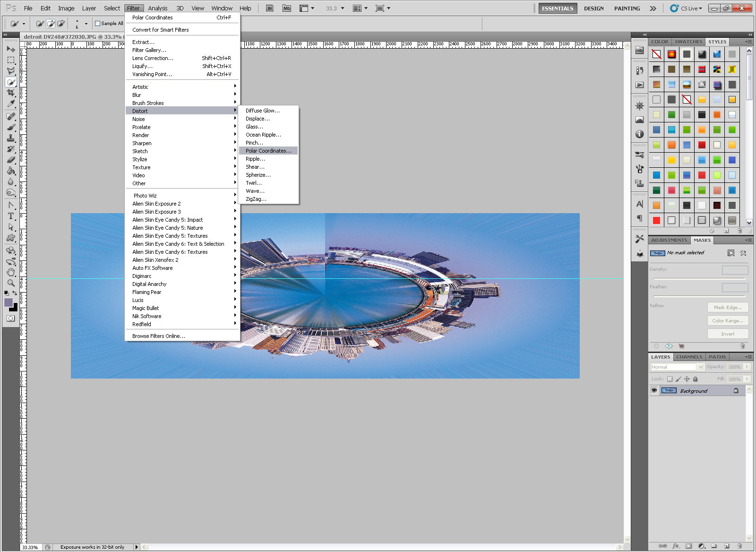The height and width of the screenshot is (552, 756).
Task: Open the Mini Bridge panel icon
Action: click(639, 50)
